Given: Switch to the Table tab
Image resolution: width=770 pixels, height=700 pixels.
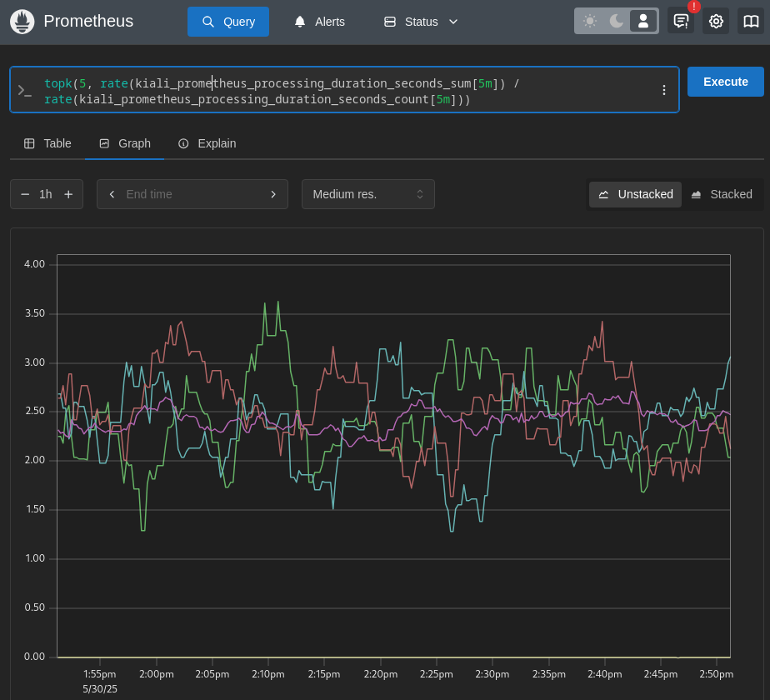Looking at the screenshot, I should [x=47, y=143].
